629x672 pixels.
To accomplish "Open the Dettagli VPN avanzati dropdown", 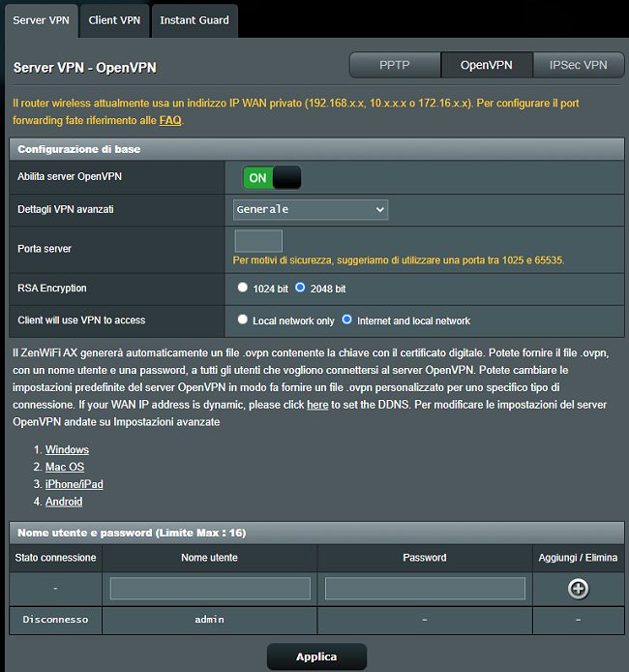I will pyautogui.click(x=310, y=209).
